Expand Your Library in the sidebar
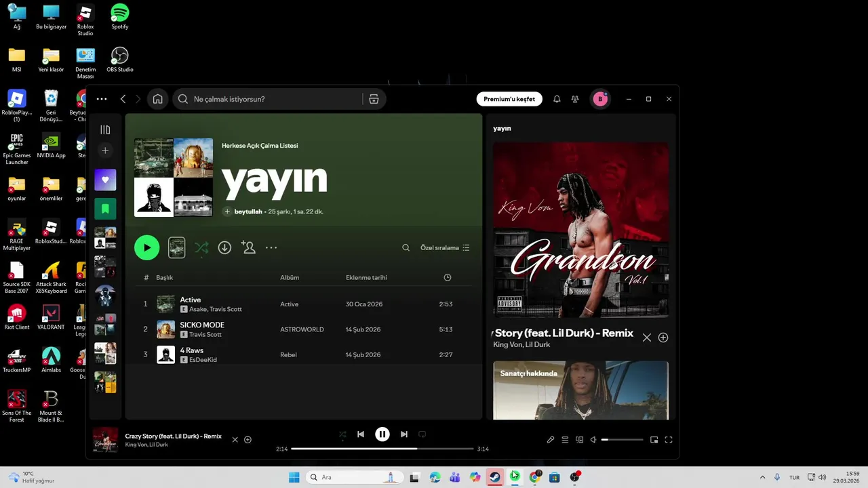The image size is (868, 488). pos(105,129)
